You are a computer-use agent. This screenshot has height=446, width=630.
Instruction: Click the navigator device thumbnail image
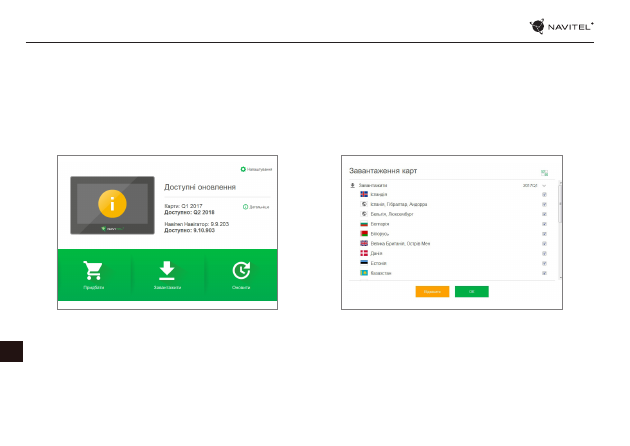tap(112, 205)
